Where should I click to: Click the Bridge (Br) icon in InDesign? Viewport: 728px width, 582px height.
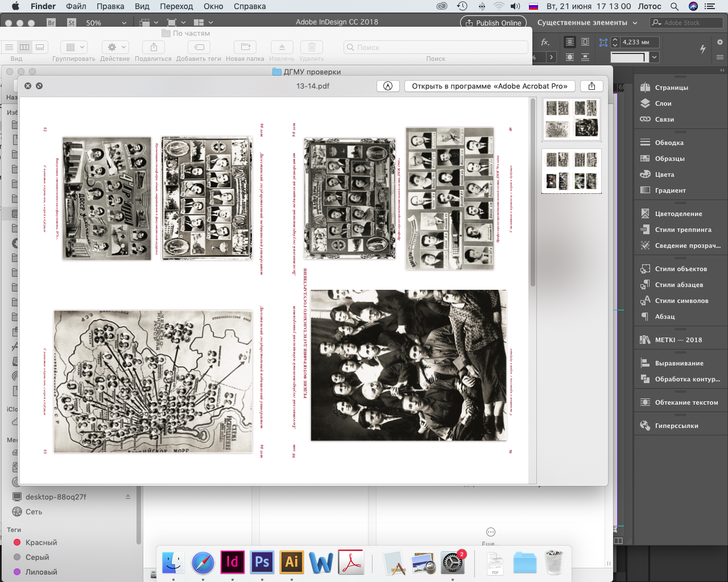click(51, 23)
